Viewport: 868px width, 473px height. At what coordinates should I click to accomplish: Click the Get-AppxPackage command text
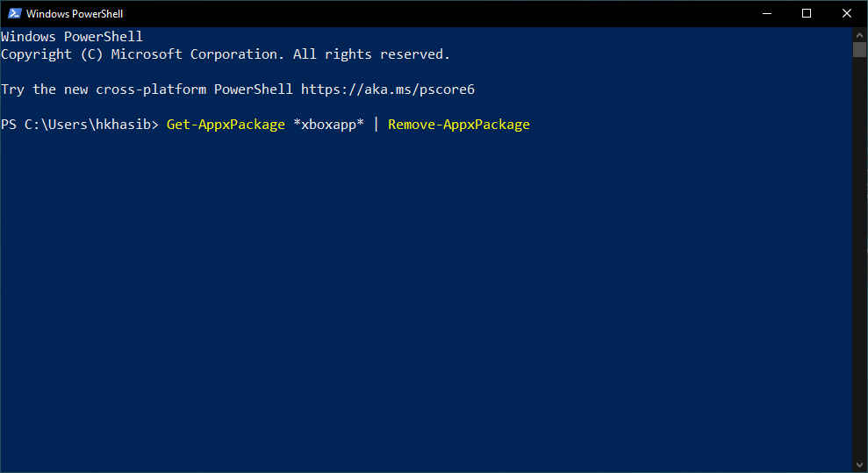coord(226,125)
